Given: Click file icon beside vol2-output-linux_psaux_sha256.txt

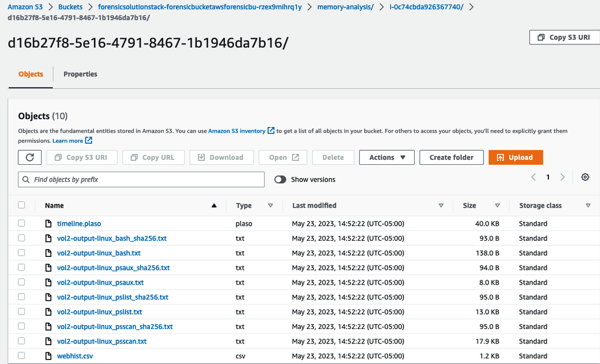Looking at the screenshot, I should click(48, 268).
